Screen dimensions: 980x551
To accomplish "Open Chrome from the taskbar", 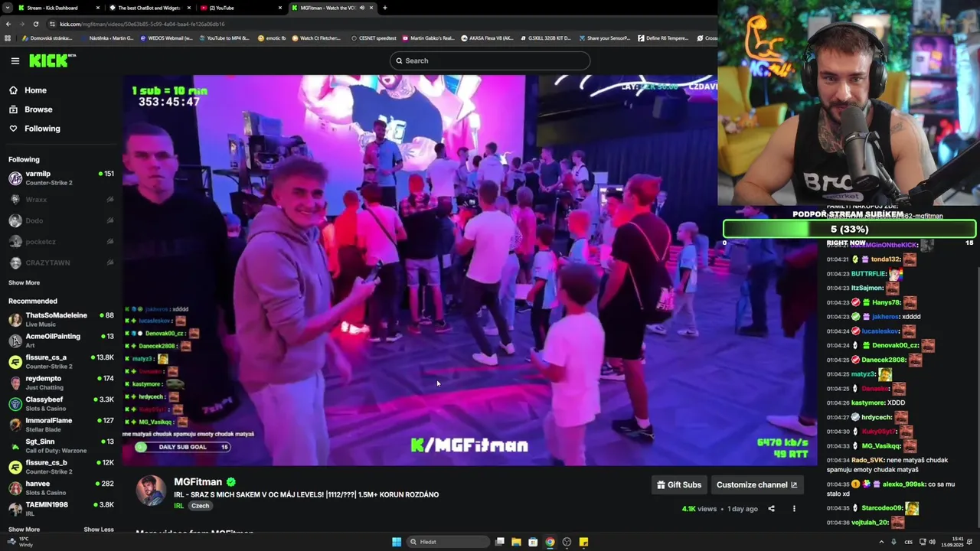I will pyautogui.click(x=550, y=542).
